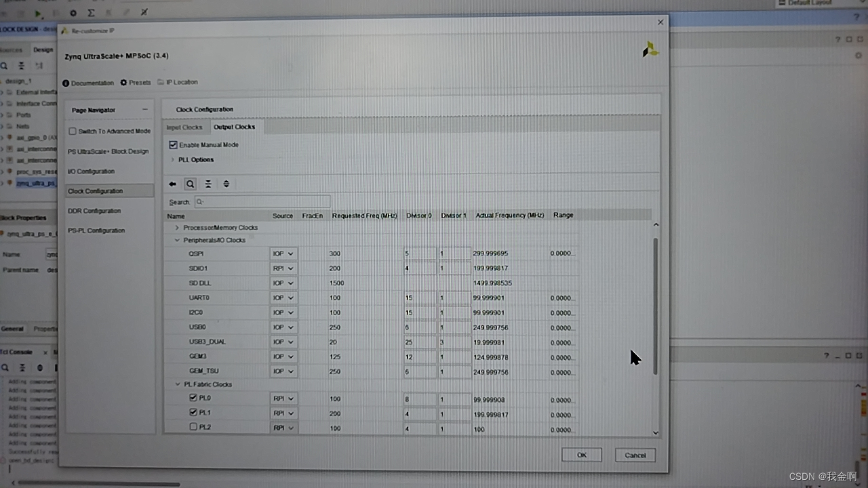Screen dimensions: 868x488
Task: Open the QSPI source dropdown
Action: click(283, 254)
